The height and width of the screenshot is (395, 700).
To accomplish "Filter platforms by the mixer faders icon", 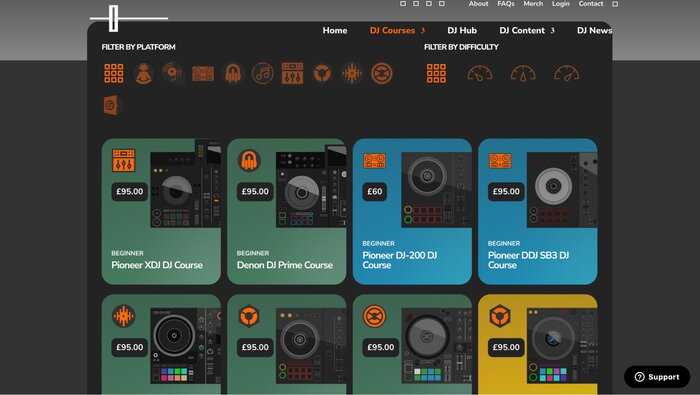I will [x=292, y=74].
